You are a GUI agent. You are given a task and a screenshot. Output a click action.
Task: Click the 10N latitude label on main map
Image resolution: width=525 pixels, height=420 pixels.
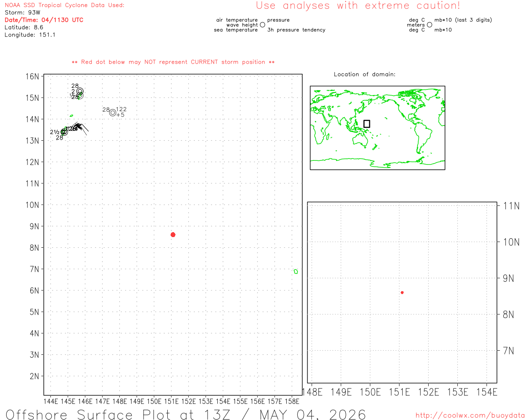point(32,205)
